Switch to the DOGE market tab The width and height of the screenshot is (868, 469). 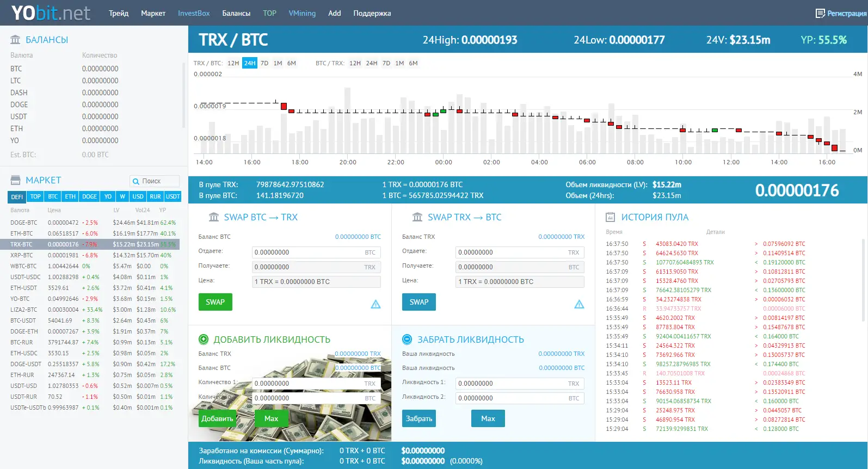tap(89, 196)
